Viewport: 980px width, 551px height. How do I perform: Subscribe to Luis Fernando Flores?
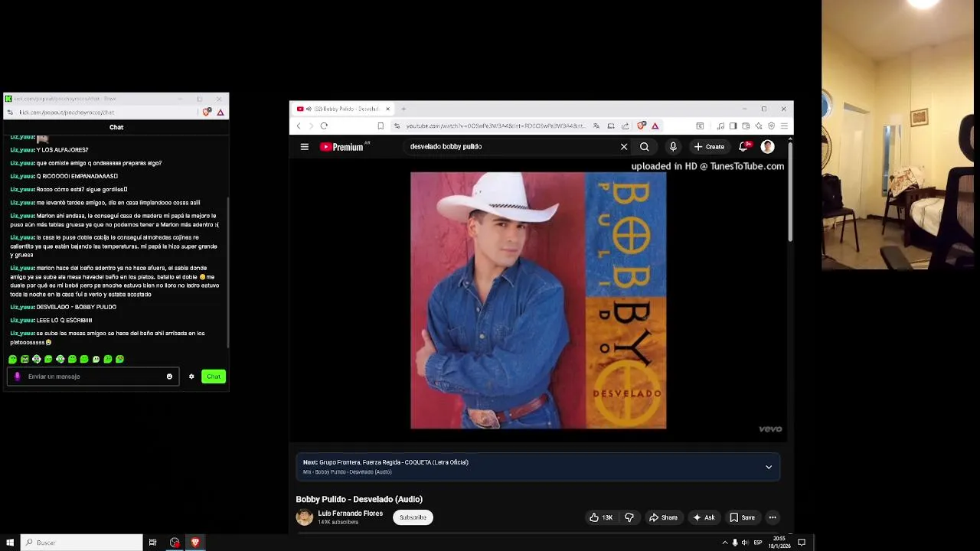coord(413,517)
